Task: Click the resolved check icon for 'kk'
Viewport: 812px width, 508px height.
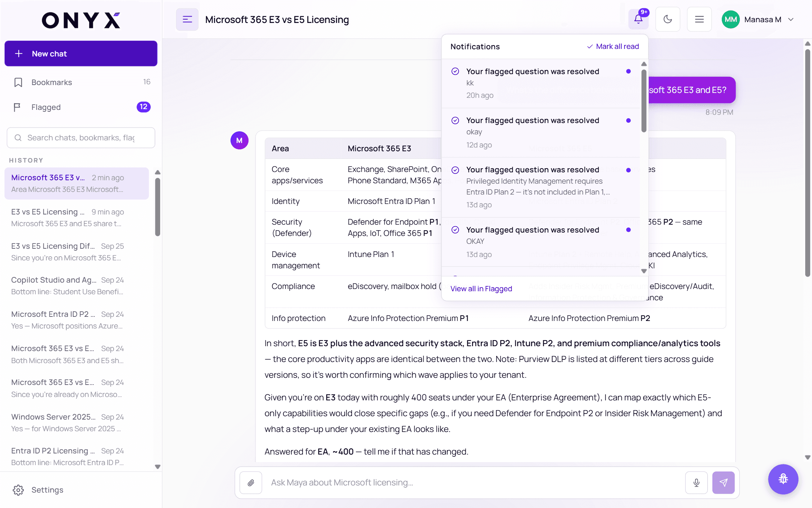Action: tap(455, 71)
